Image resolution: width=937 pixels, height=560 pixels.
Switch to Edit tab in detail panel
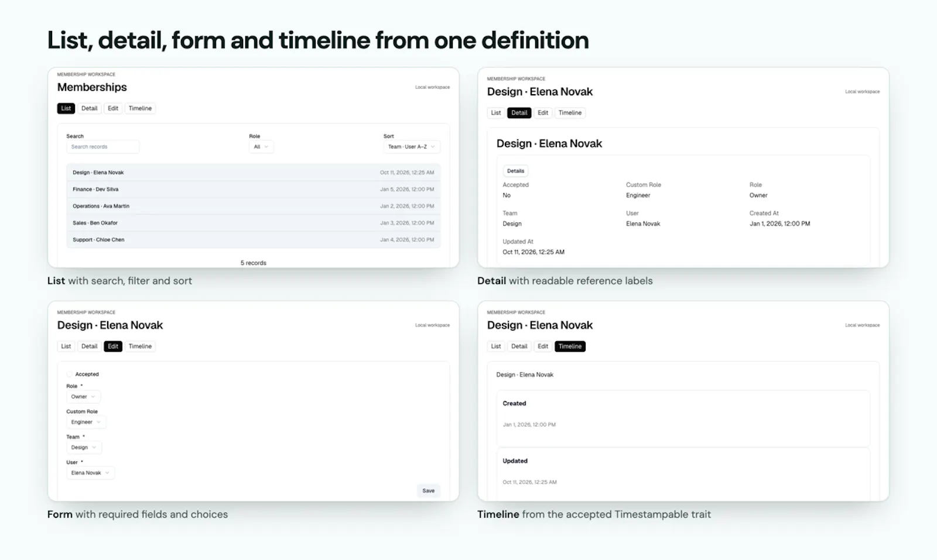click(x=543, y=113)
